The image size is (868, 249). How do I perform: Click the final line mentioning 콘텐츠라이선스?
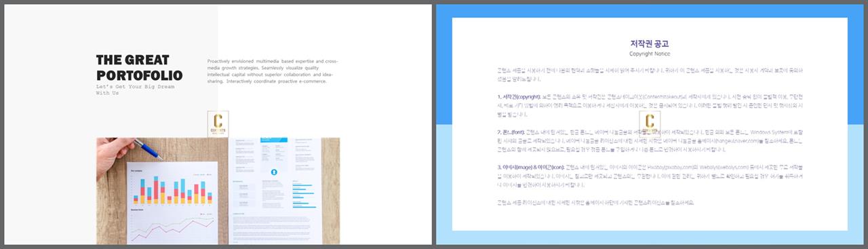click(595, 202)
